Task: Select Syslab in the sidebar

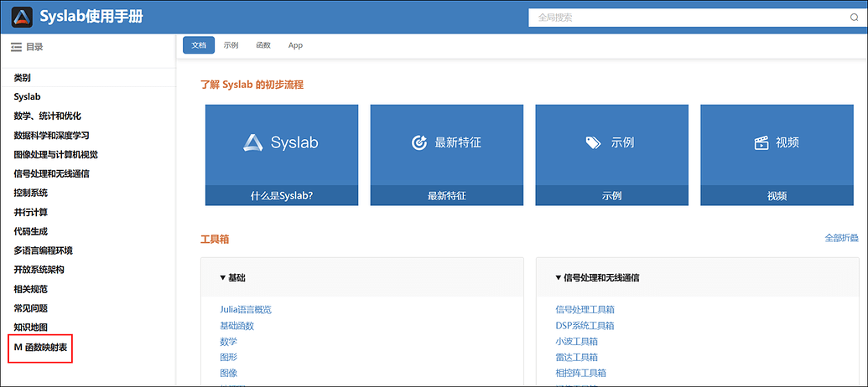Action: coord(27,97)
